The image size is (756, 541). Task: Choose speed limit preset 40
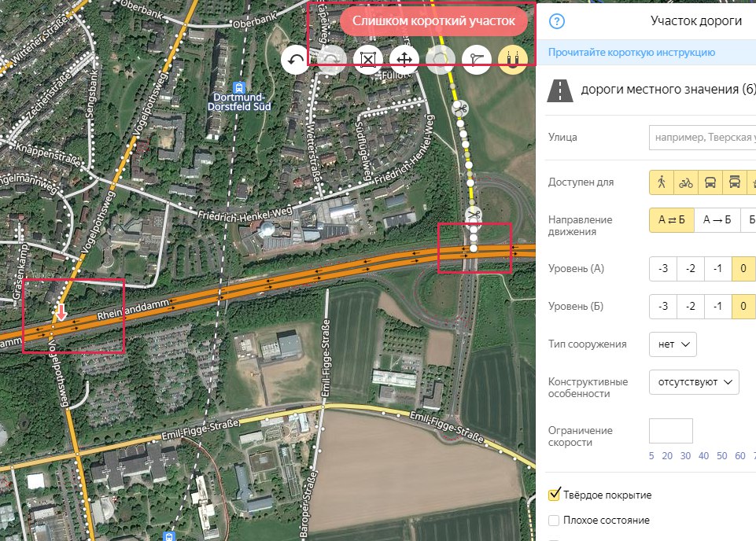pos(703,456)
